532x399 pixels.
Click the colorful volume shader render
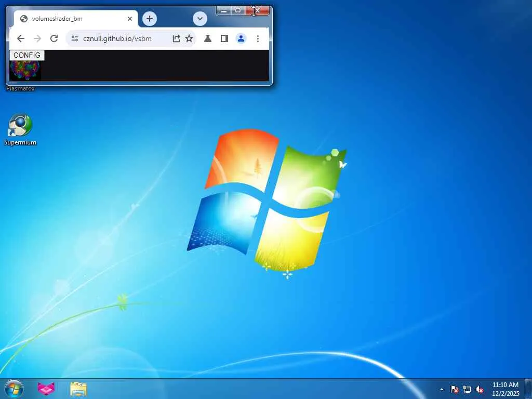[25, 70]
